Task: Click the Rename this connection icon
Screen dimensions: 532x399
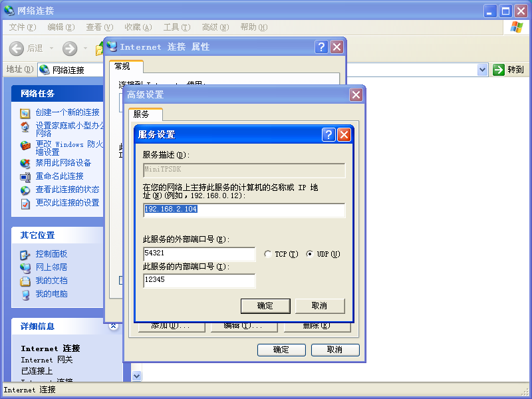Action: (25, 177)
